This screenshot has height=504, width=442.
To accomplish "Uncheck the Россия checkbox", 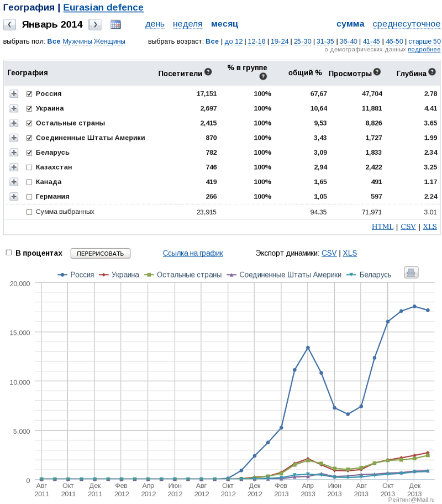I will (x=29, y=94).
